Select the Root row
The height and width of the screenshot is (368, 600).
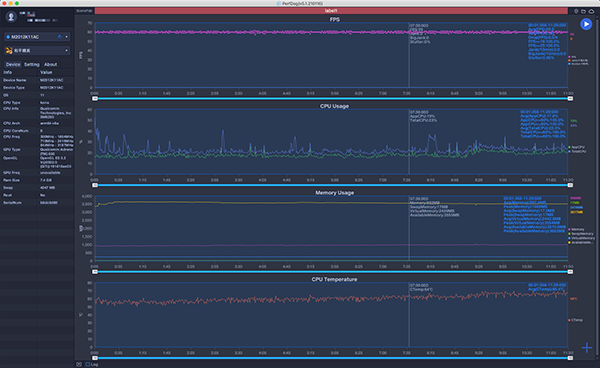click(x=37, y=195)
